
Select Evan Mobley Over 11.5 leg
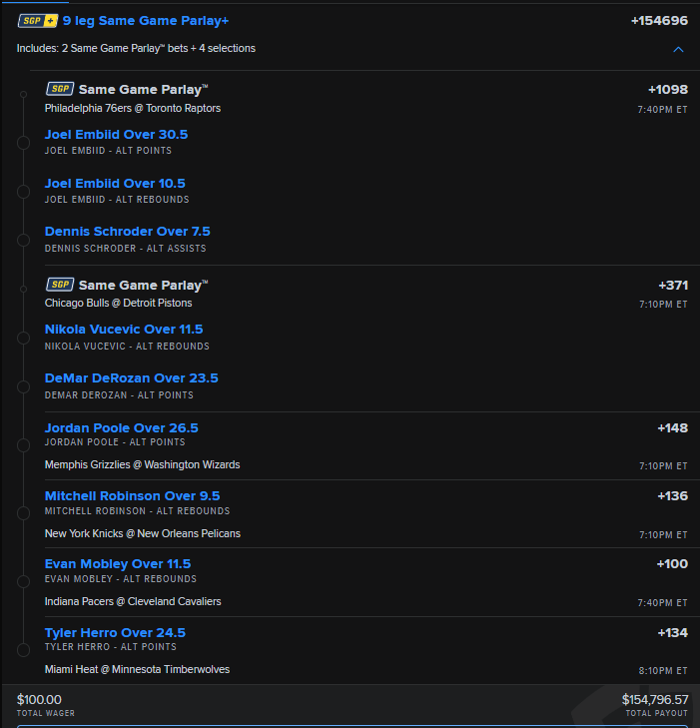click(118, 563)
